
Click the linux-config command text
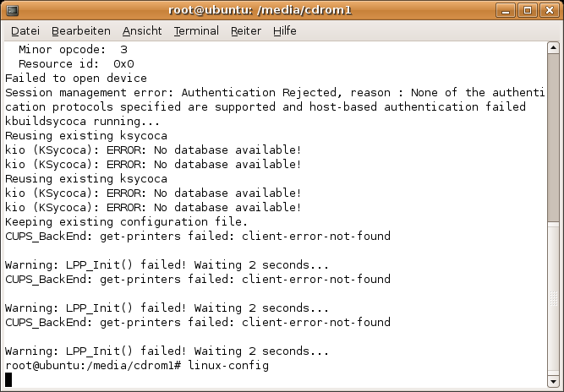pos(228,365)
